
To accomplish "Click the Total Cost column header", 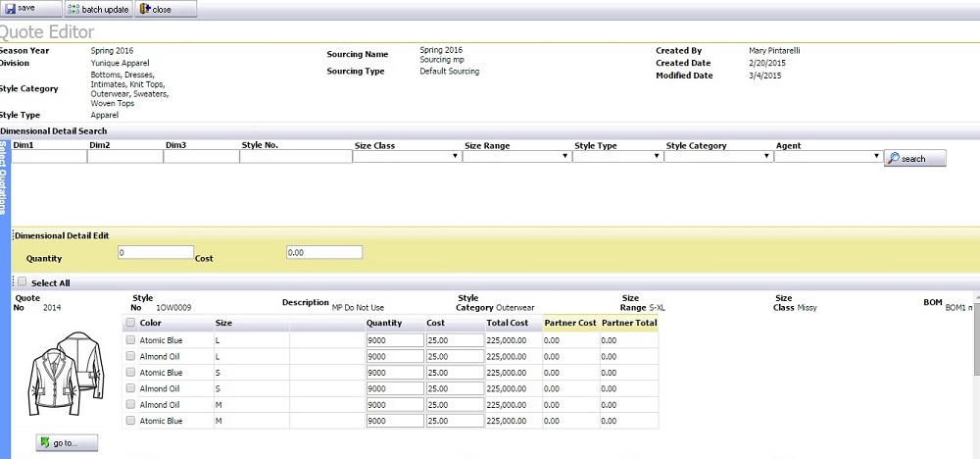I will pyautogui.click(x=508, y=323).
